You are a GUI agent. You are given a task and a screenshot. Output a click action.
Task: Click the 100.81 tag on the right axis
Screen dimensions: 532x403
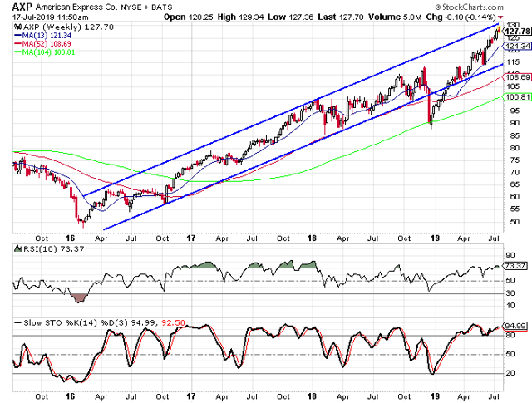tap(517, 97)
